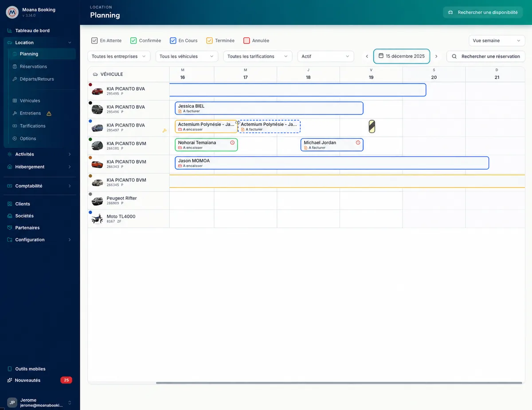Expand the Hébergement sidebar section
Viewport: 532px width, 410px height.
(39, 167)
